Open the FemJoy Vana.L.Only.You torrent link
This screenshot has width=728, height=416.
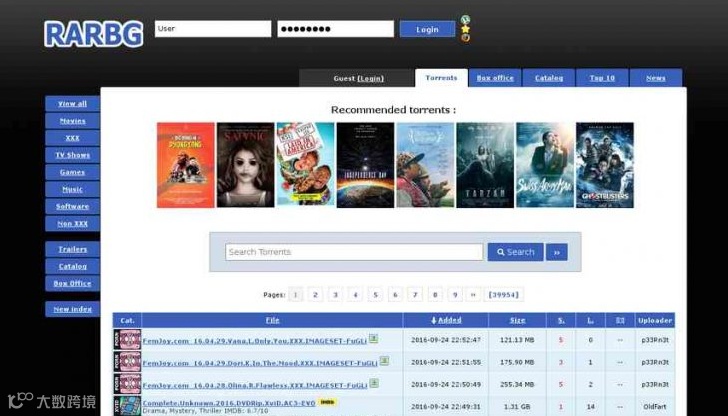[x=254, y=341]
